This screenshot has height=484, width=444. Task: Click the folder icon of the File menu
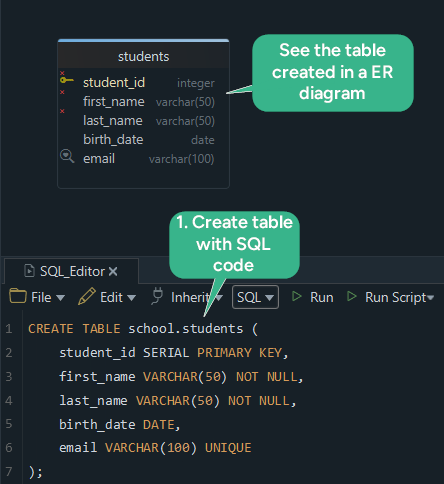click(x=18, y=296)
